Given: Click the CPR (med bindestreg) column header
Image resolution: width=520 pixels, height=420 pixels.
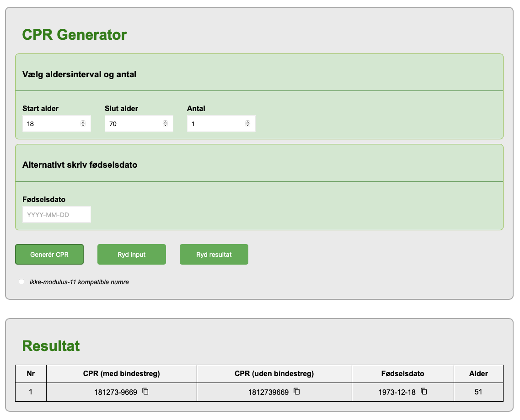Looking at the screenshot, I should pyautogui.click(x=121, y=373).
